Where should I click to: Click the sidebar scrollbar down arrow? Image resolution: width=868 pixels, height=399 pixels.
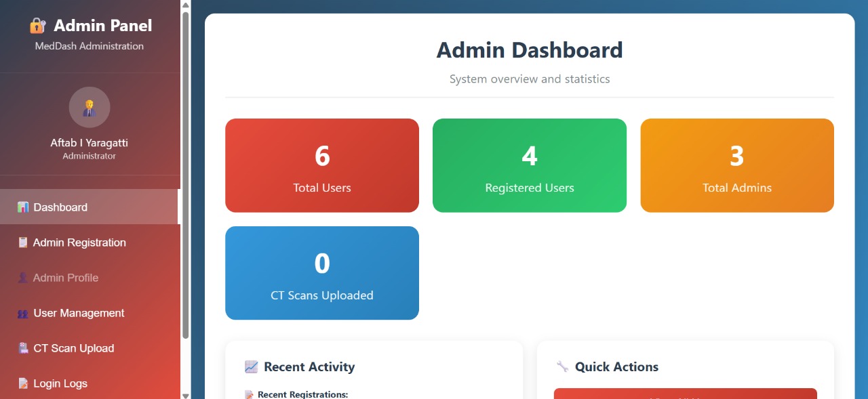(186, 394)
